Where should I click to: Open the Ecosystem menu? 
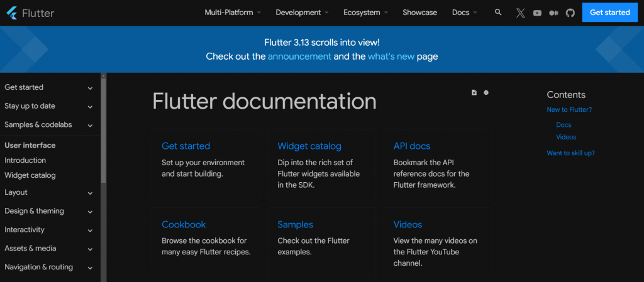point(365,13)
